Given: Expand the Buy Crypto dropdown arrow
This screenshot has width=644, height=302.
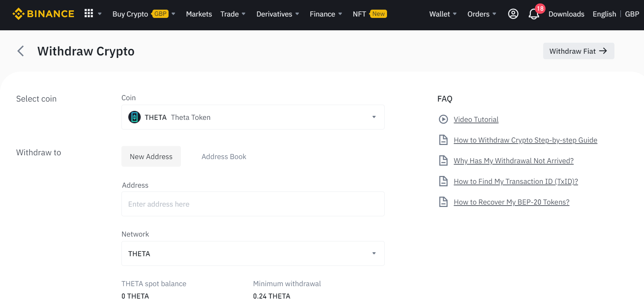Looking at the screenshot, I should coord(173,14).
